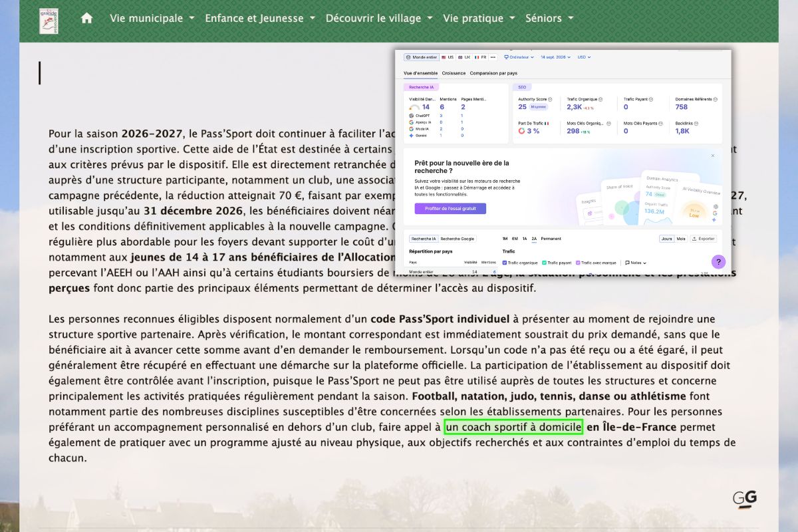Go to the home page icon

click(x=86, y=18)
